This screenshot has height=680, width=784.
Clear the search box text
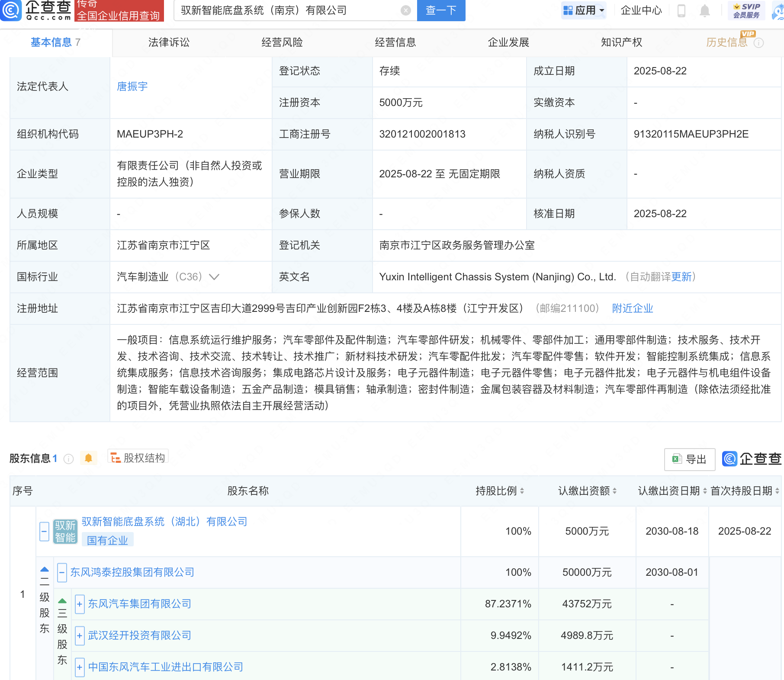click(405, 10)
